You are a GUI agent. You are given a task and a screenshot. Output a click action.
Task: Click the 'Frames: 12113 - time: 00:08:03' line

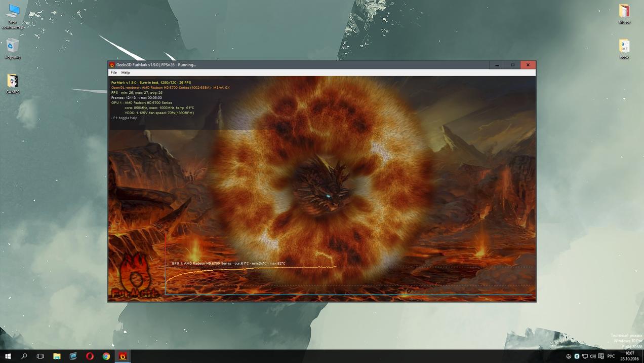point(137,98)
